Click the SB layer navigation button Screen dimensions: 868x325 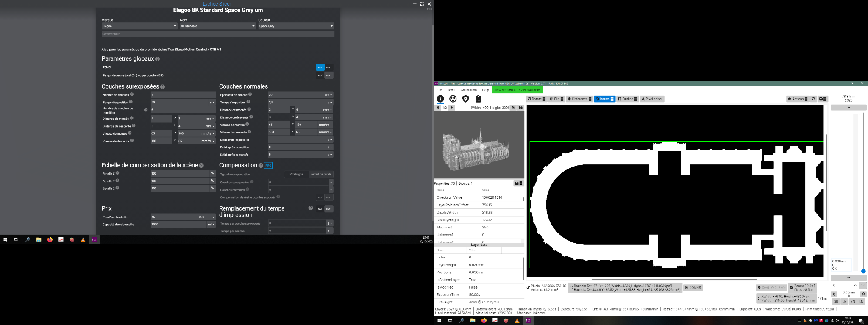point(836,301)
